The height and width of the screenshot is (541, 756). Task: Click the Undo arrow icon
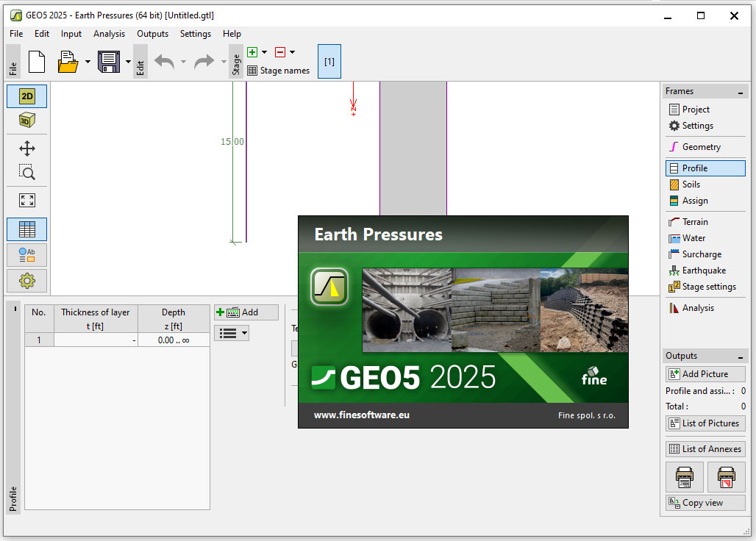pos(164,62)
